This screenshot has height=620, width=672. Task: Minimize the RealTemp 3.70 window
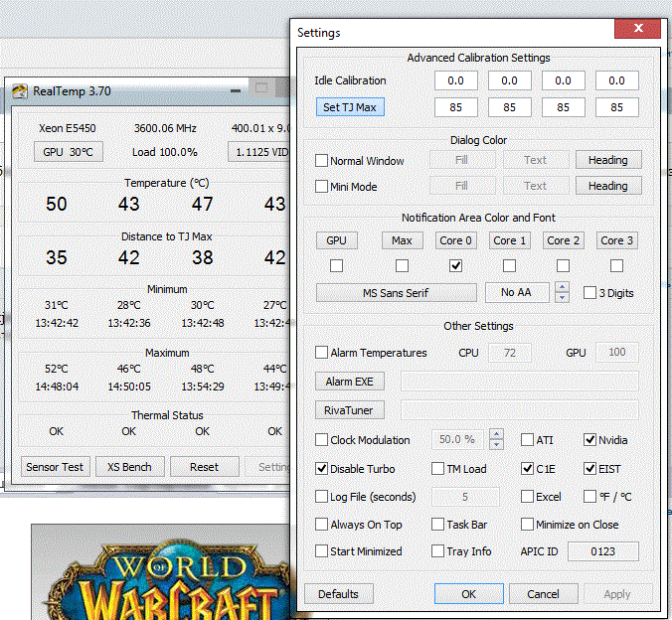pos(236,90)
